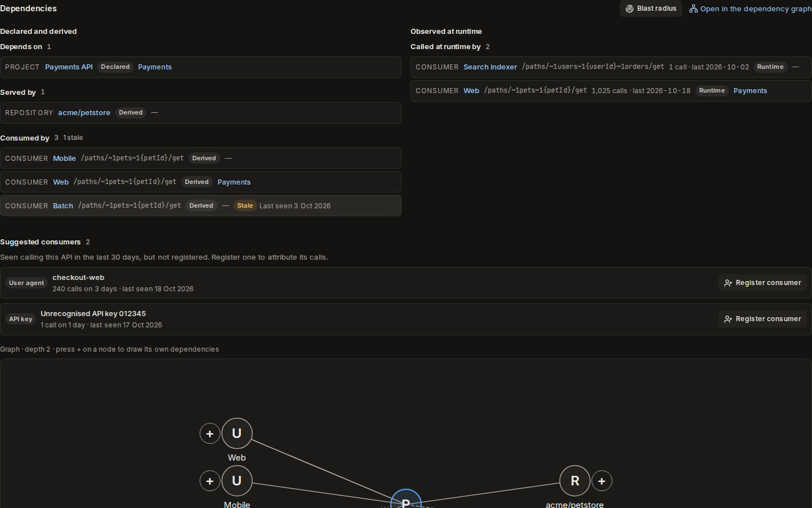Click the "1 stale" count beside Consumed by

[x=73, y=138]
